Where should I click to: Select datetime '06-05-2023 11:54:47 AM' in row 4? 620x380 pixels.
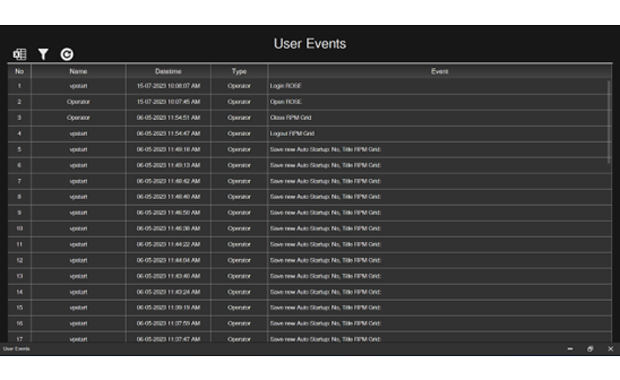coord(168,133)
